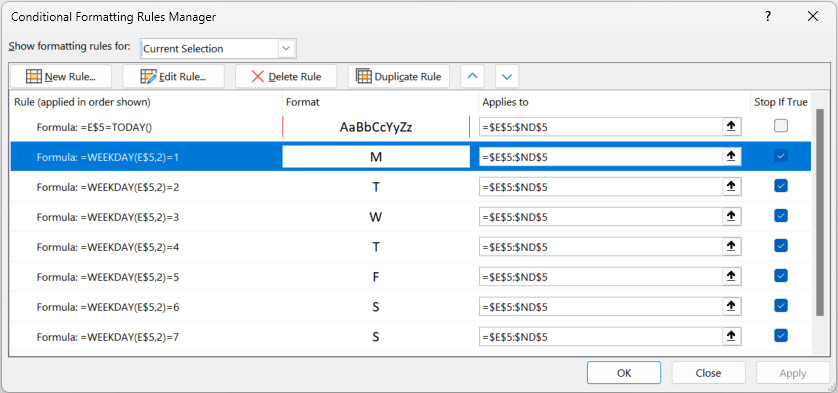Image resolution: width=838 pixels, height=393 pixels.
Task: Confirm with the OK button
Action: pos(624,373)
